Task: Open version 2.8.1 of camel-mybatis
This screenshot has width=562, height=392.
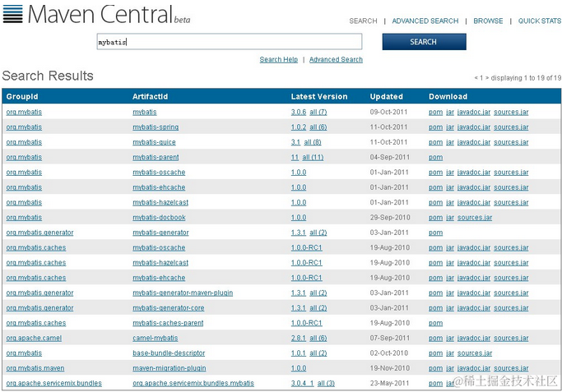Action: click(x=299, y=338)
